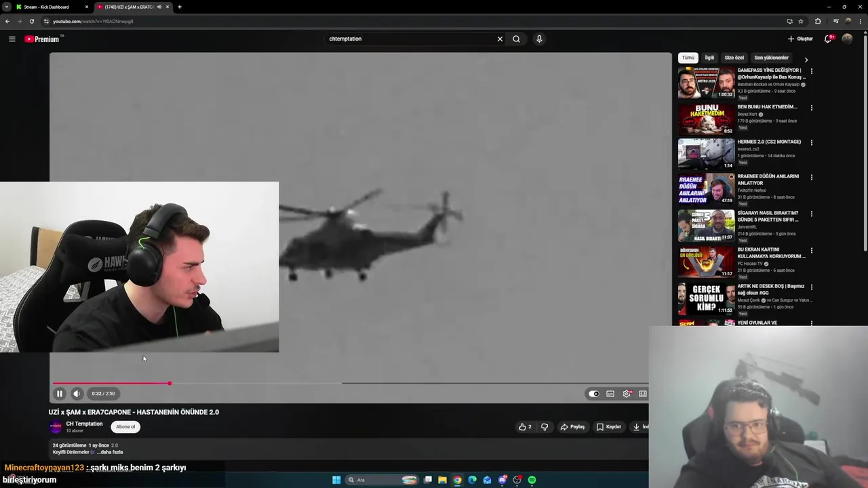Clear the search box with the X
This screenshot has height=488, width=868.
(x=500, y=39)
